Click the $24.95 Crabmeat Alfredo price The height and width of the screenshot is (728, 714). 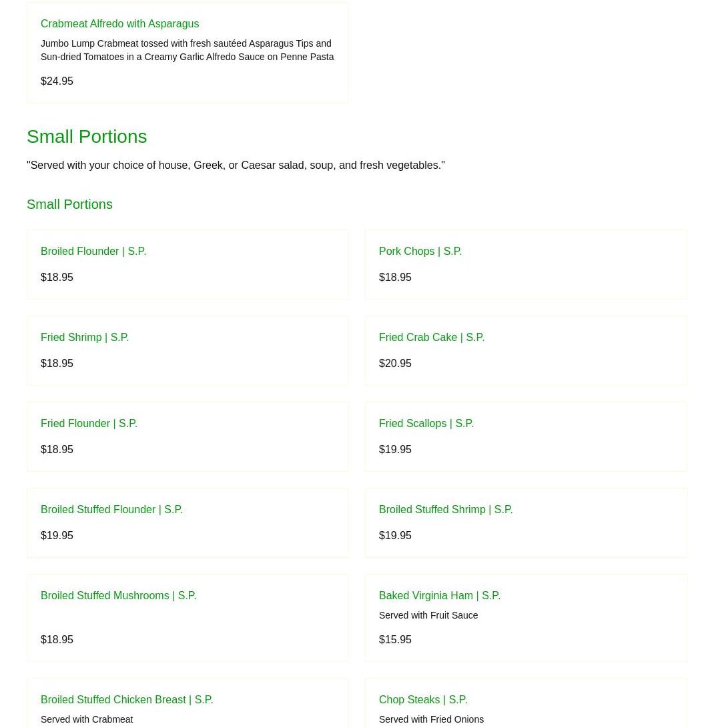(x=57, y=81)
